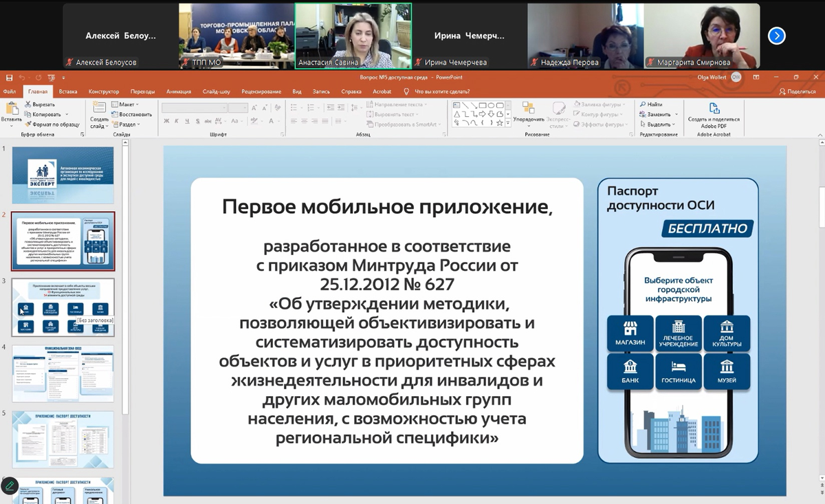Screen dimensions: 825x504
Task: Open the font size combo box
Action: [x=238, y=108]
